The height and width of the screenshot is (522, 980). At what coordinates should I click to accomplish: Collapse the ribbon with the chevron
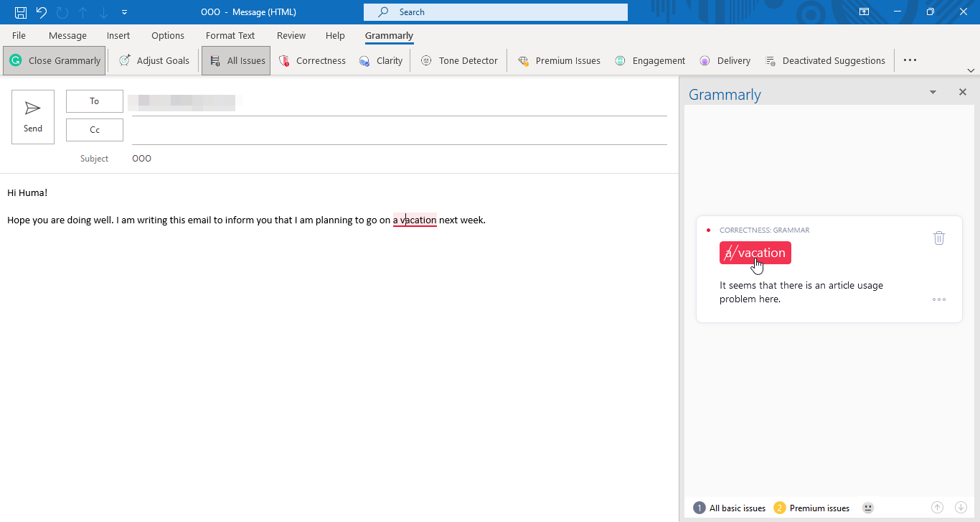[971, 70]
